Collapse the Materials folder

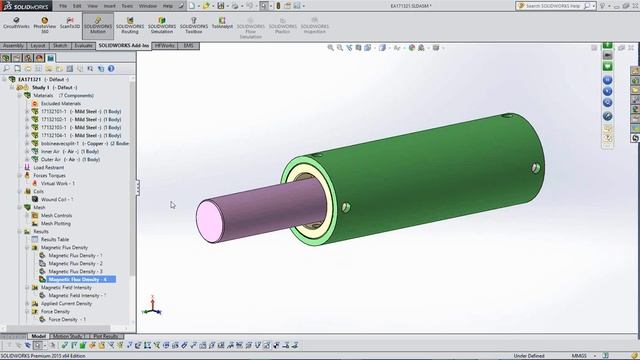[20, 95]
